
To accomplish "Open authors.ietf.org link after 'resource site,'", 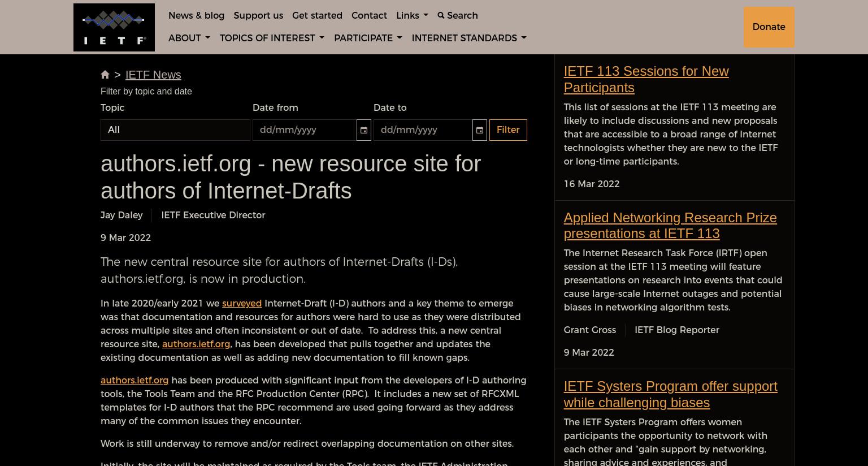I will 196,344.
